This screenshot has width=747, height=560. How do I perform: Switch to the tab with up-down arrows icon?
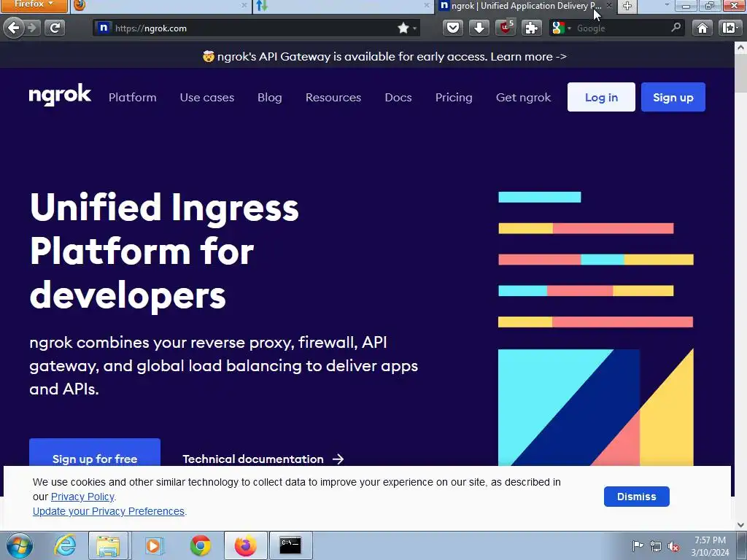343,6
